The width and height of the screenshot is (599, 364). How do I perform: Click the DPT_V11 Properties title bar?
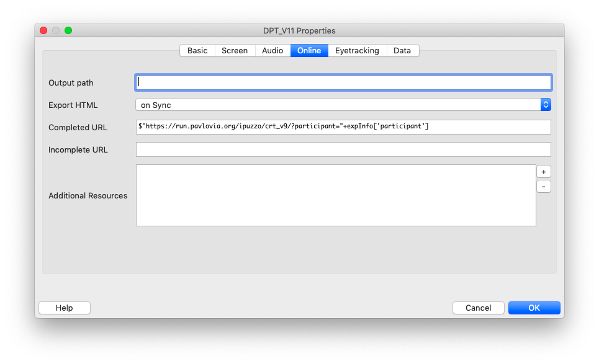point(299,30)
